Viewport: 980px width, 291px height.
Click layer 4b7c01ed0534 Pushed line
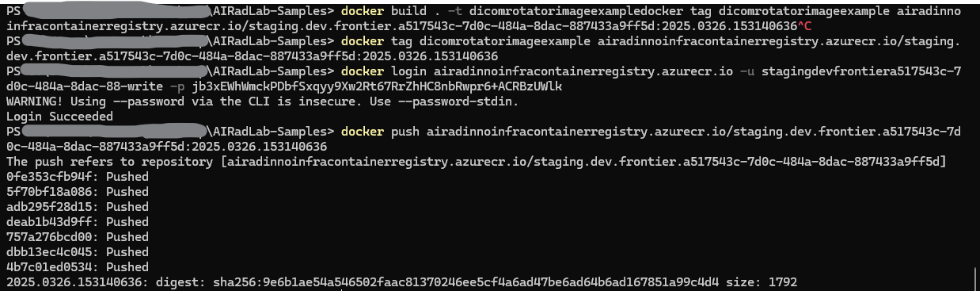point(77,267)
